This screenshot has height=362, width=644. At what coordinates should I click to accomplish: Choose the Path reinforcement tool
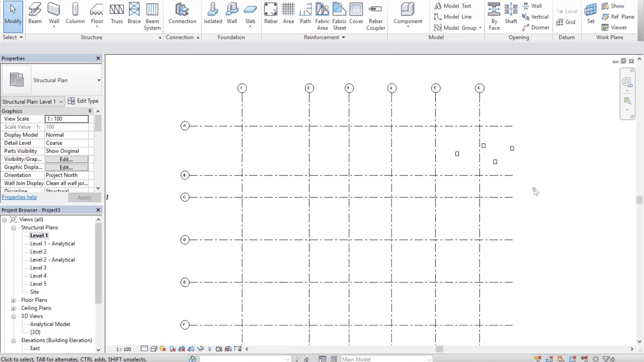click(x=305, y=14)
